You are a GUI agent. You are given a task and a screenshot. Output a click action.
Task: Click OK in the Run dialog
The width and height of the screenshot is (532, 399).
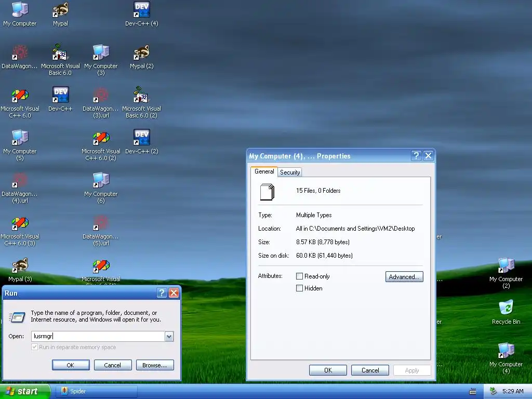pos(71,365)
